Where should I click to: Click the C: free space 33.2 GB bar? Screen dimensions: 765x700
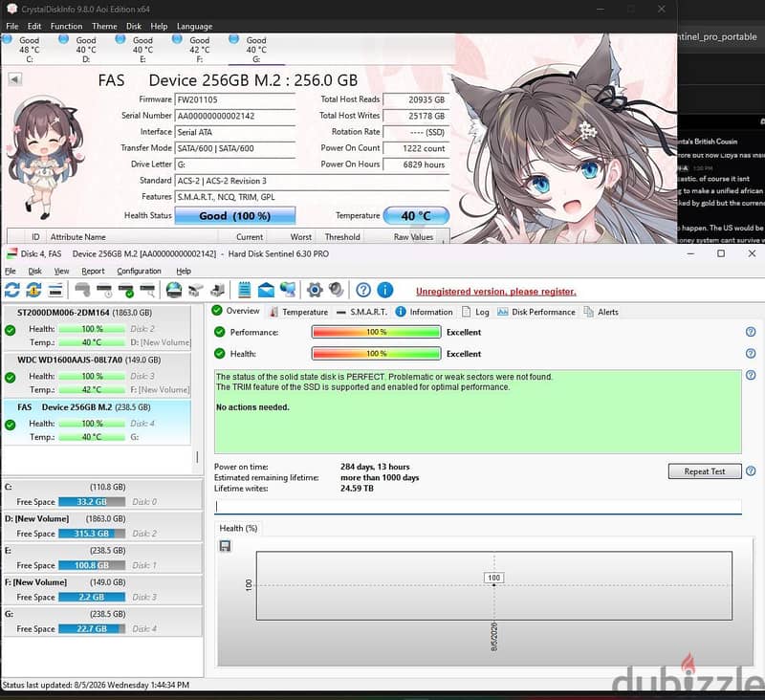(92, 501)
